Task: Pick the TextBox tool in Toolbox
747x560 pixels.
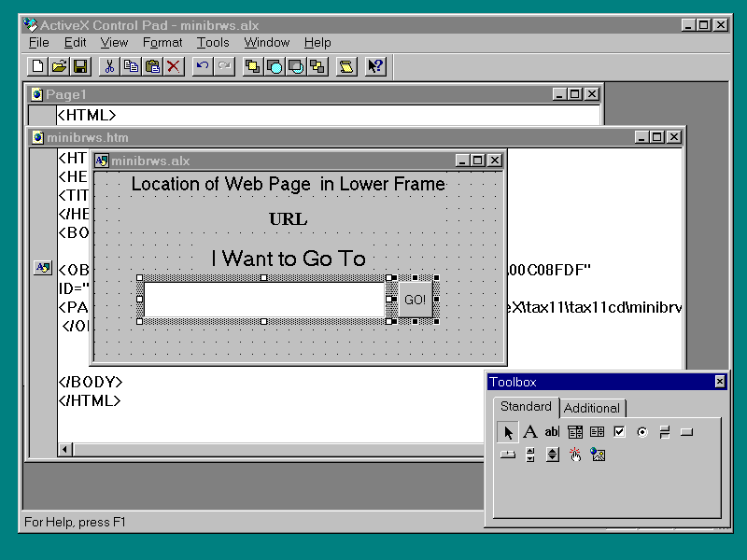Action: 552,432
